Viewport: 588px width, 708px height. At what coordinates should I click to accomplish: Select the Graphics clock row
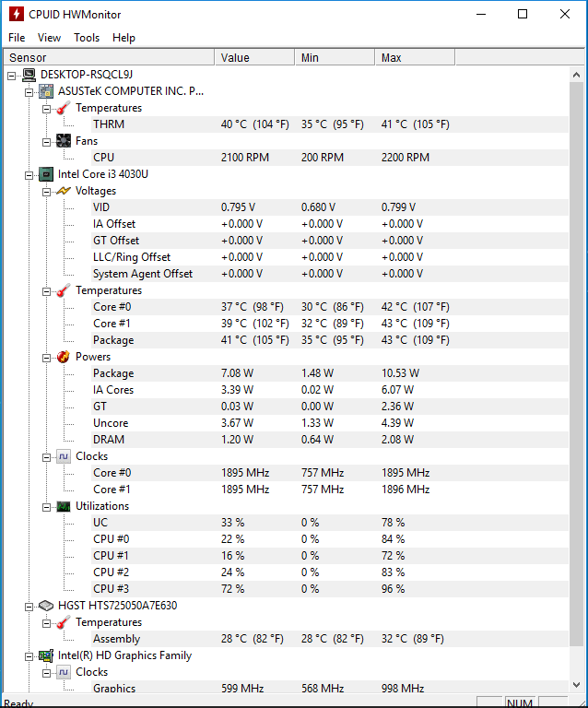330,688
